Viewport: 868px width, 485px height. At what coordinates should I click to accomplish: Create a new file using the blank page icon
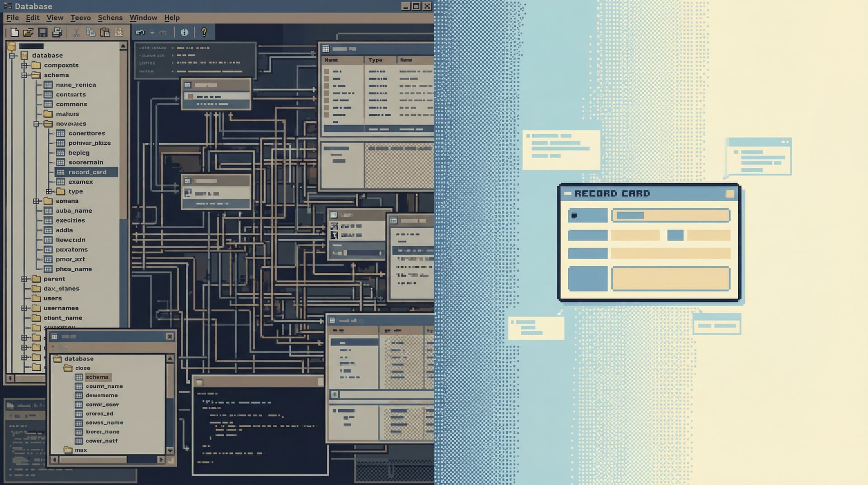click(x=15, y=32)
